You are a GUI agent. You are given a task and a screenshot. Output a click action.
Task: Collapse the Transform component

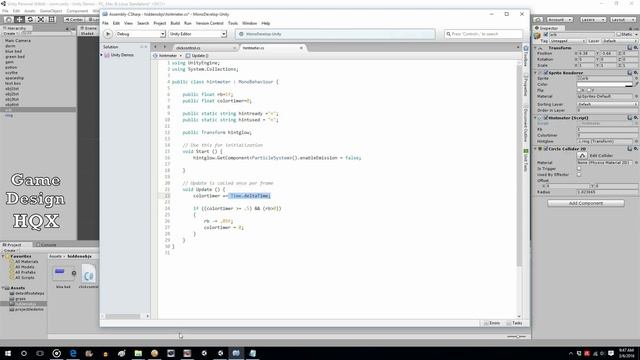(x=536, y=48)
